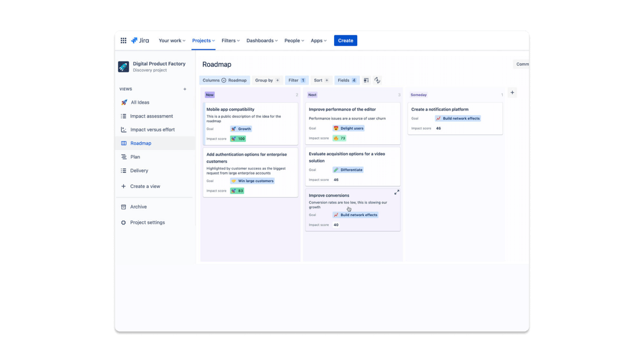Image resolution: width=644 pixels, height=362 pixels.
Task: Open Project settings via the gear icon
Action: click(124, 222)
